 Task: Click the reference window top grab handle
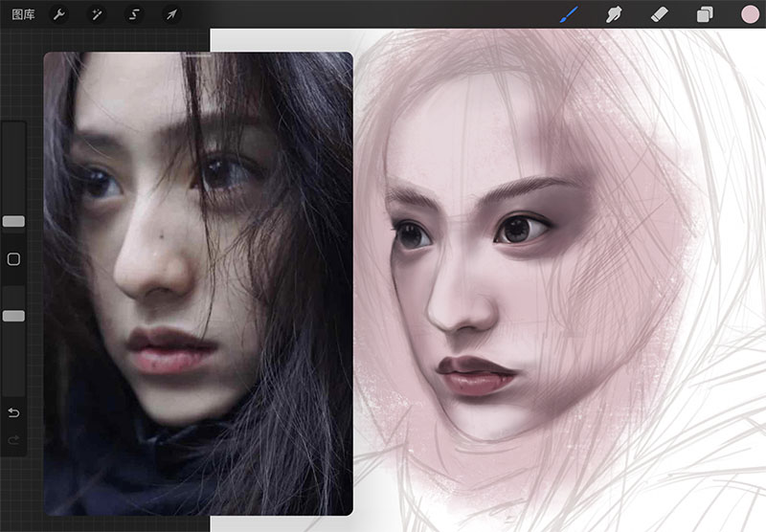(198, 55)
